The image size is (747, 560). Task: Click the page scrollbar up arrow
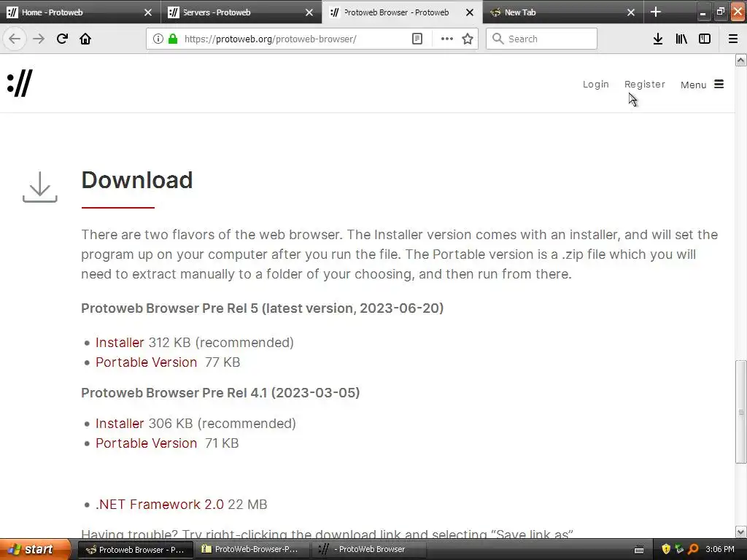(x=741, y=60)
